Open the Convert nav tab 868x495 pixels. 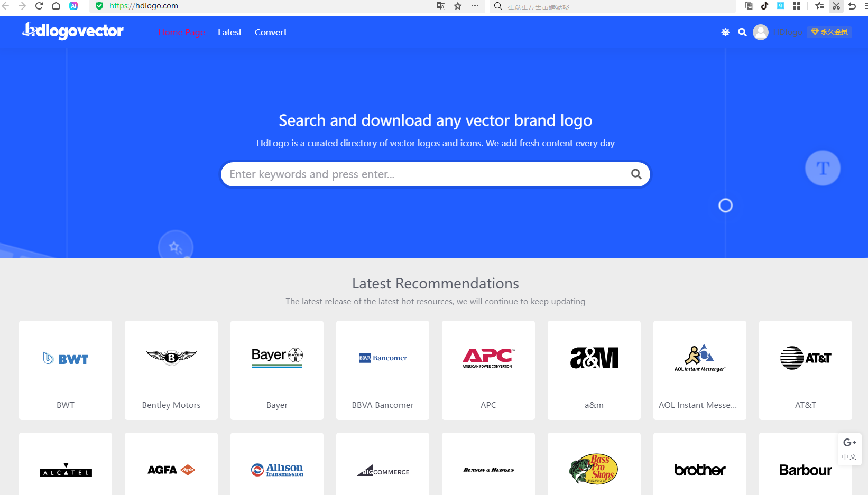pyautogui.click(x=271, y=32)
